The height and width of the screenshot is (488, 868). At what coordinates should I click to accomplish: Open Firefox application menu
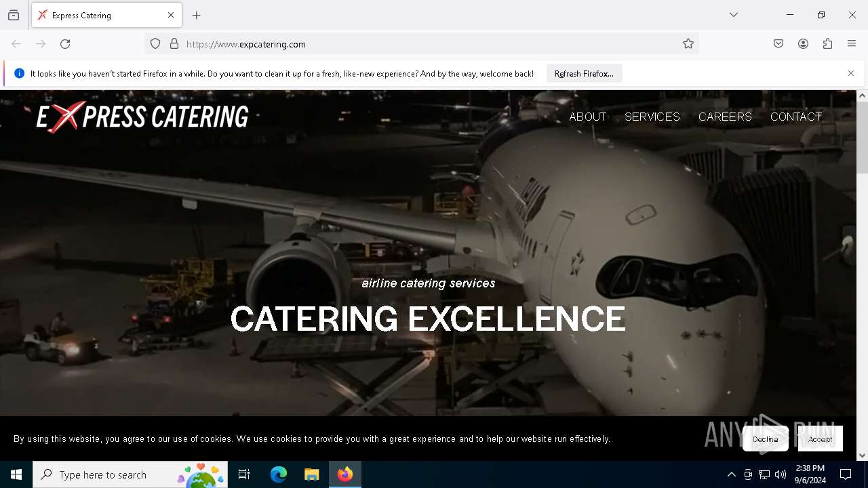(852, 44)
